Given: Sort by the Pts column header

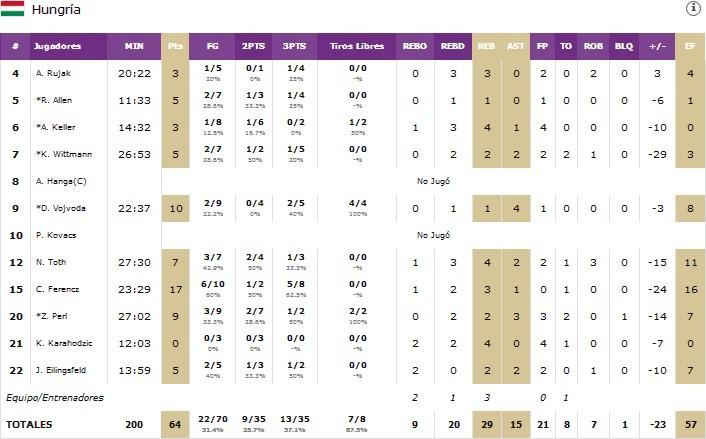Looking at the screenshot, I should (x=176, y=46).
